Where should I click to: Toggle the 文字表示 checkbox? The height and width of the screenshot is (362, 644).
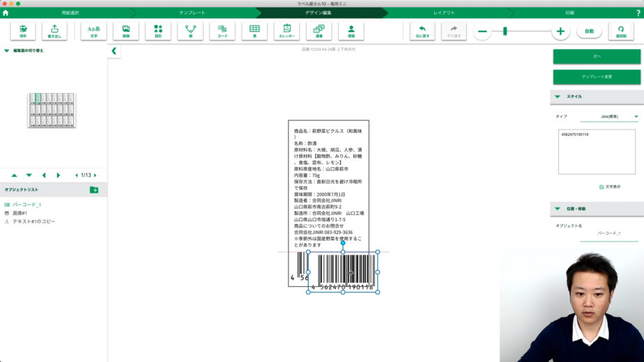coord(601,187)
